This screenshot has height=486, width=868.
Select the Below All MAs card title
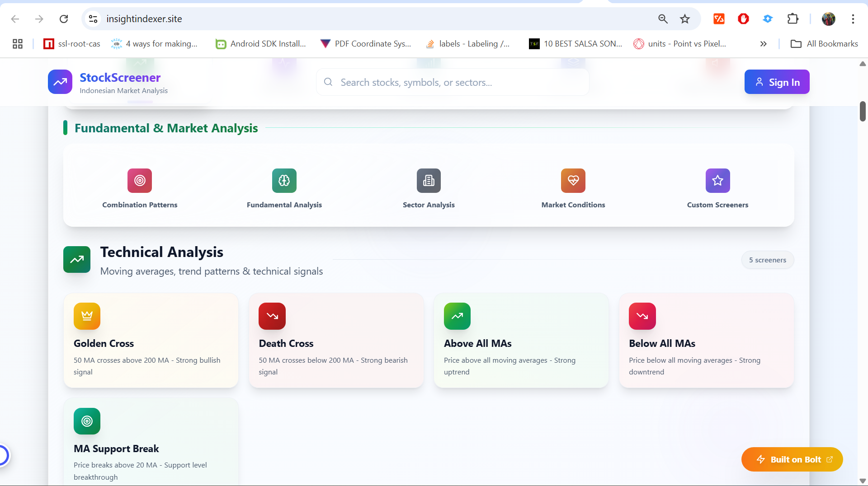coord(662,343)
